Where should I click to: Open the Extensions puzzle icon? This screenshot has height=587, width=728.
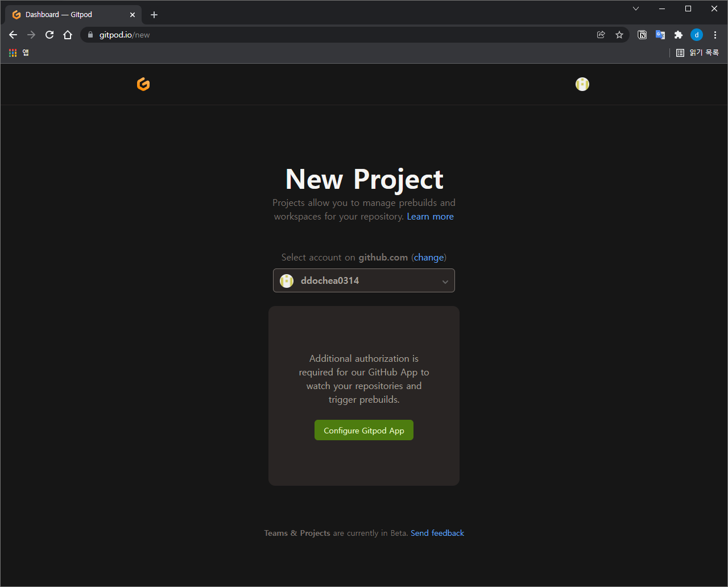(679, 35)
